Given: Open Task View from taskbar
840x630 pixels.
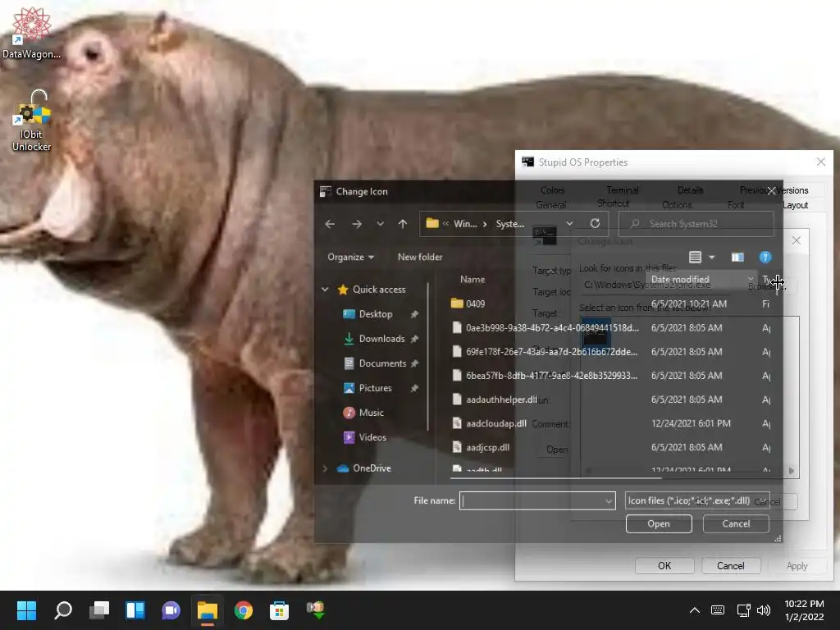Looking at the screenshot, I should click(x=99, y=610).
